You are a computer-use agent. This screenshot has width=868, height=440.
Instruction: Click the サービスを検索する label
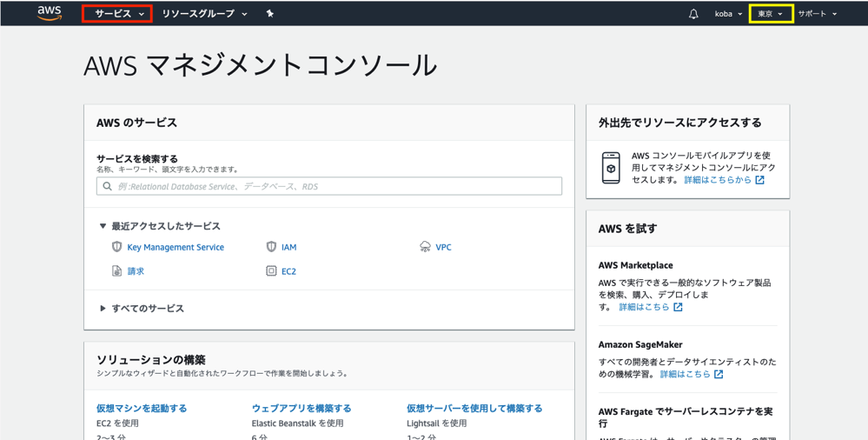[x=137, y=159]
